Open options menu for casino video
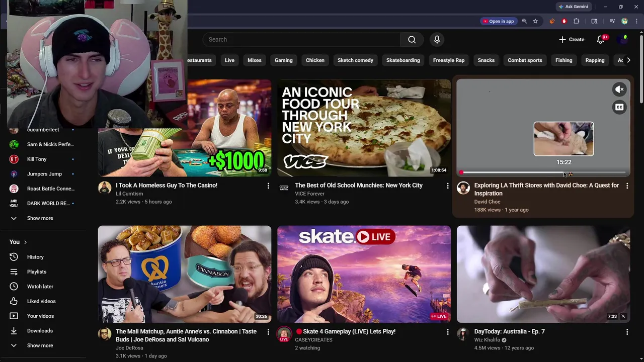 pyautogui.click(x=268, y=186)
